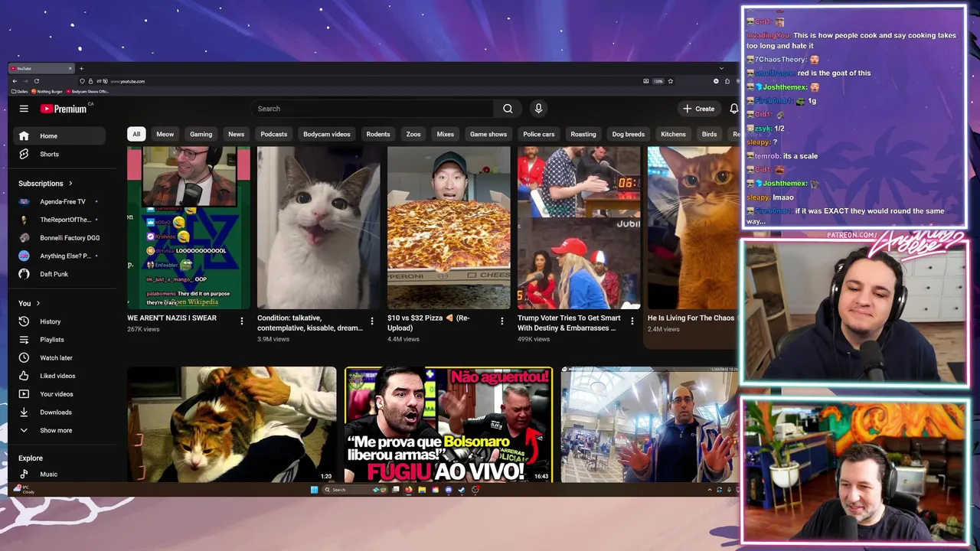Screen dimensions: 980x551
Task: Open options menu for Trump Voter video
Action: tap(632, 321)
